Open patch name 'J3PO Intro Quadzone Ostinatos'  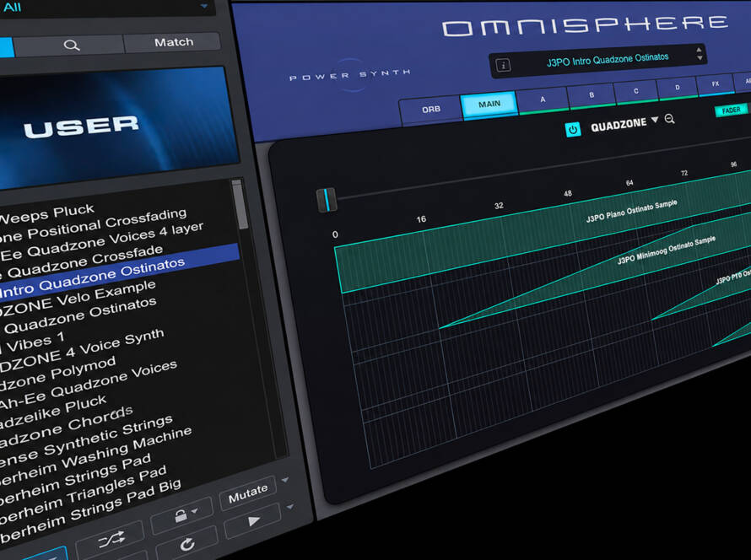608,60
